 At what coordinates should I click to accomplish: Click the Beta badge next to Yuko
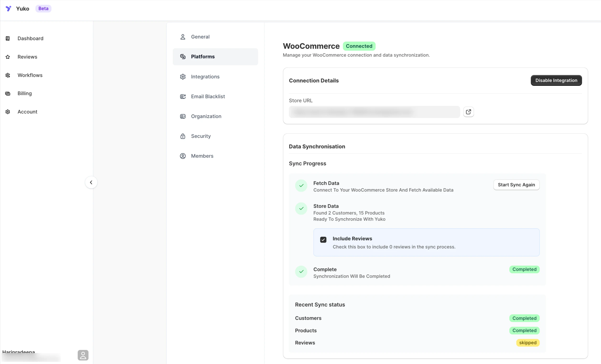pos(43,9)
